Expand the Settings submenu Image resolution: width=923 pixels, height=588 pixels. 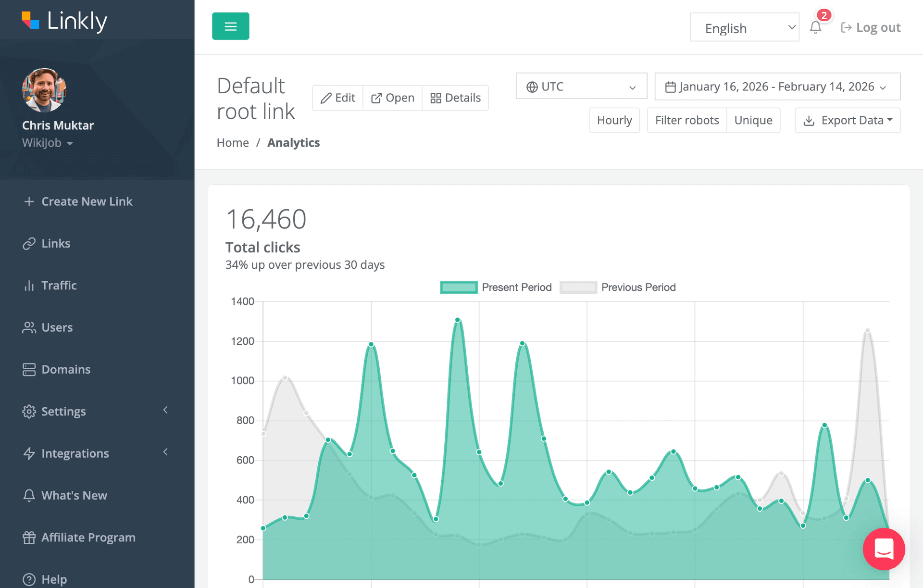pos(63,411)
